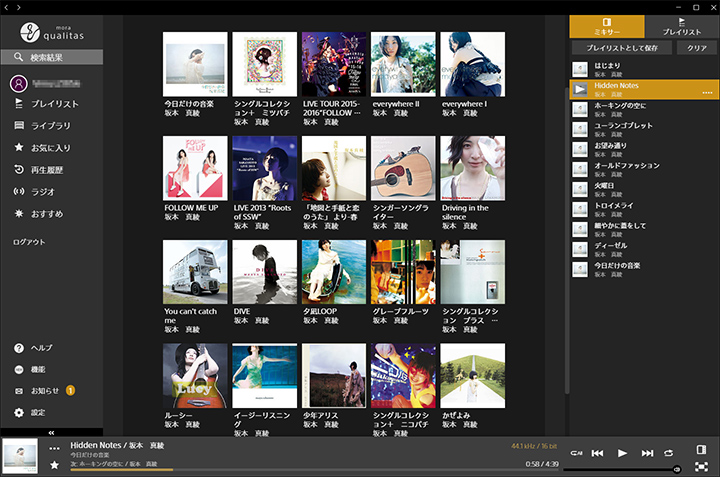The image size is (720, 477).
Task: Toggle the shuffle mode button in player controls
Action: [x=576, y=453]
